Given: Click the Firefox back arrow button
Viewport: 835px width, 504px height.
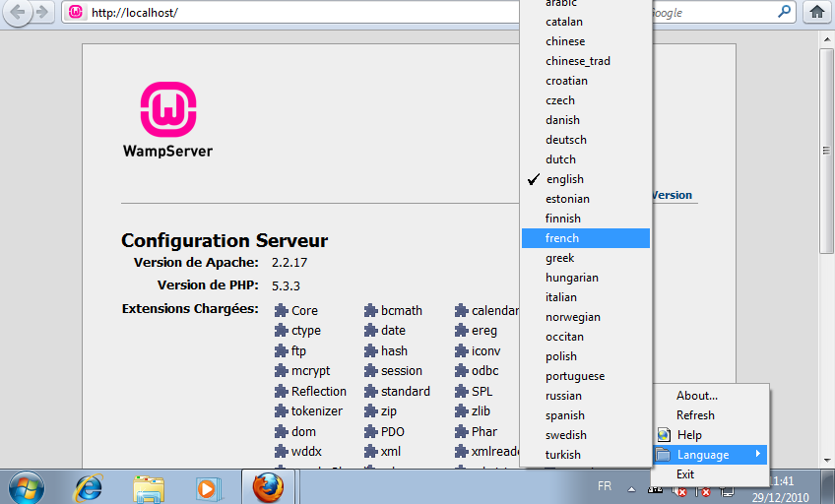Looking at the screenshot, I should pyautogui.click(x=19, y=13).
